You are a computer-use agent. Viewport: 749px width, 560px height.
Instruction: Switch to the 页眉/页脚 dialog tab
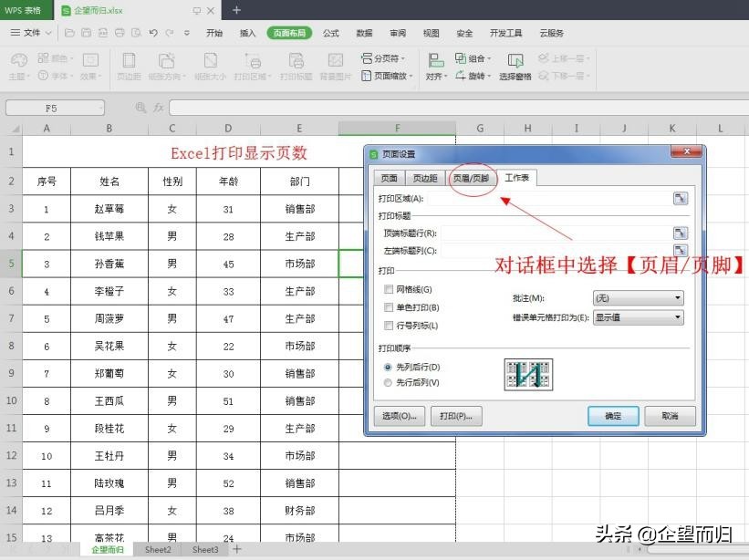(x=471, y=178)
